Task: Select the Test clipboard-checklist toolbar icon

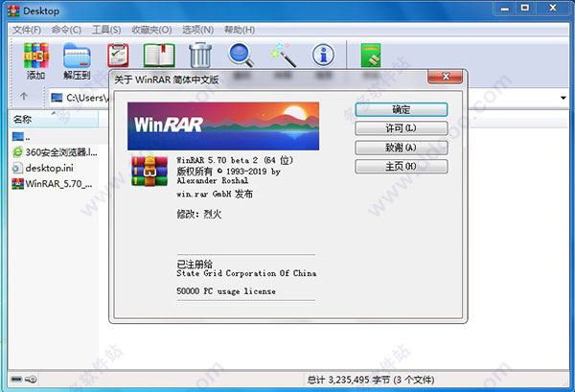Action: click(118, 55)
